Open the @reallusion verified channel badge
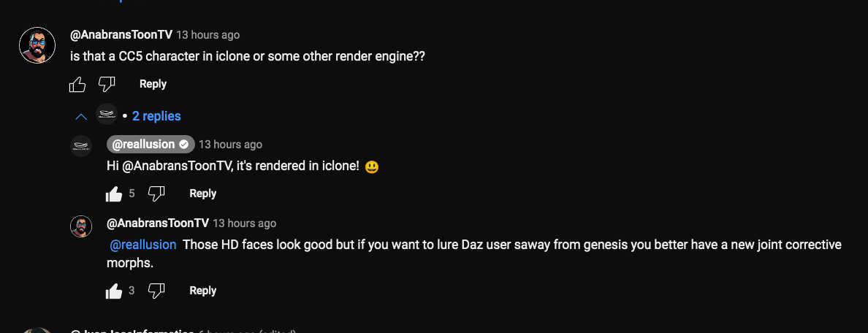The width and height of the screenshot is (868, 333). [x=151, y=145]
